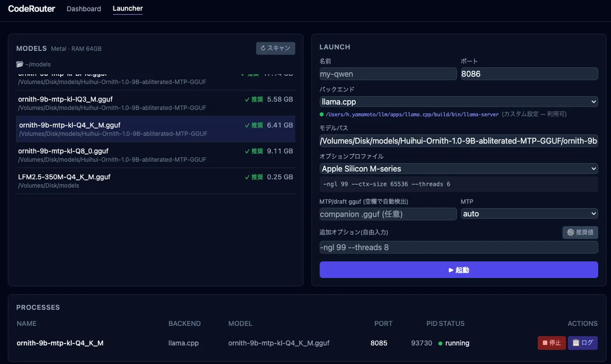
Task: Click the ~/models folder icon
Action: click(x=20, y=64)
